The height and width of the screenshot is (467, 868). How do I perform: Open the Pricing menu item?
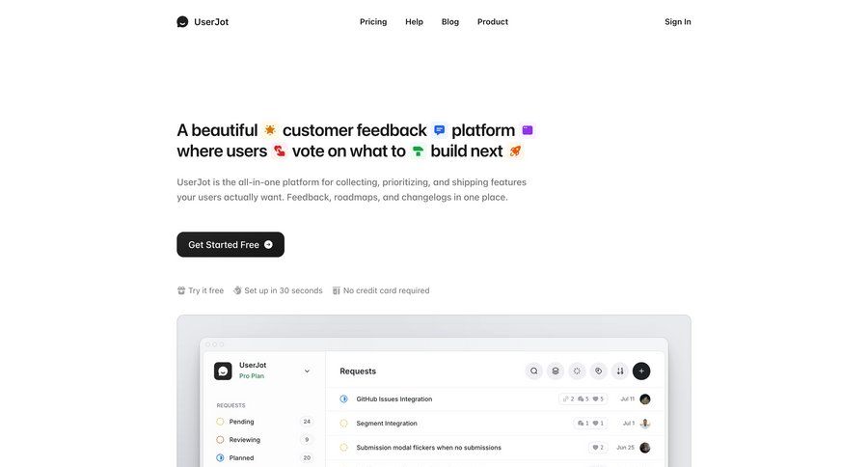(x=373, y=21)
